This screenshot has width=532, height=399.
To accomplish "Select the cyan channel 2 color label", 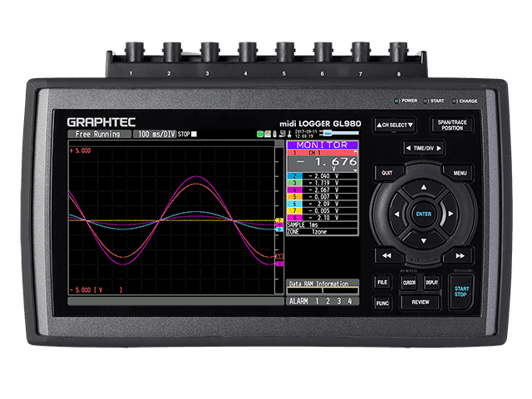I will (x=292, y=176).
